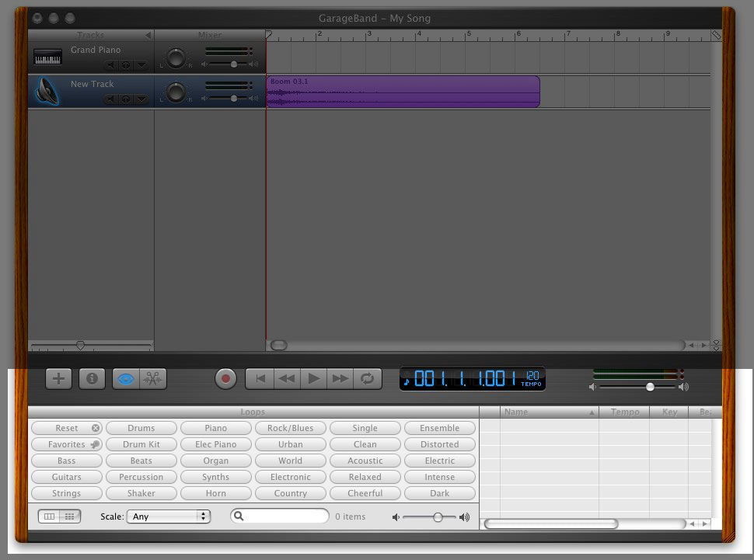This screenshot has width=754, height=560.
Task: Add a new track with plus button
Action: [x=58, y=379]
